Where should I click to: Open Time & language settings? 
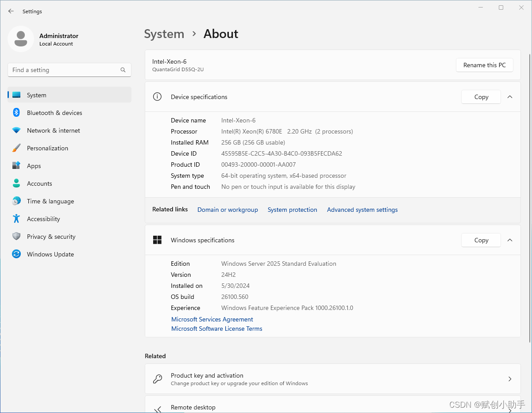[69, 201]
